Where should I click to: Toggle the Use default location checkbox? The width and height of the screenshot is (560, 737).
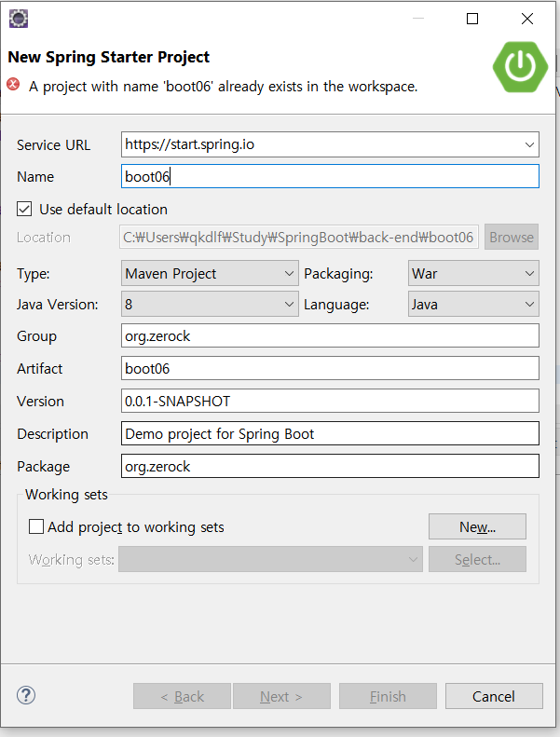pyautogui.click(x=24, y=209)
